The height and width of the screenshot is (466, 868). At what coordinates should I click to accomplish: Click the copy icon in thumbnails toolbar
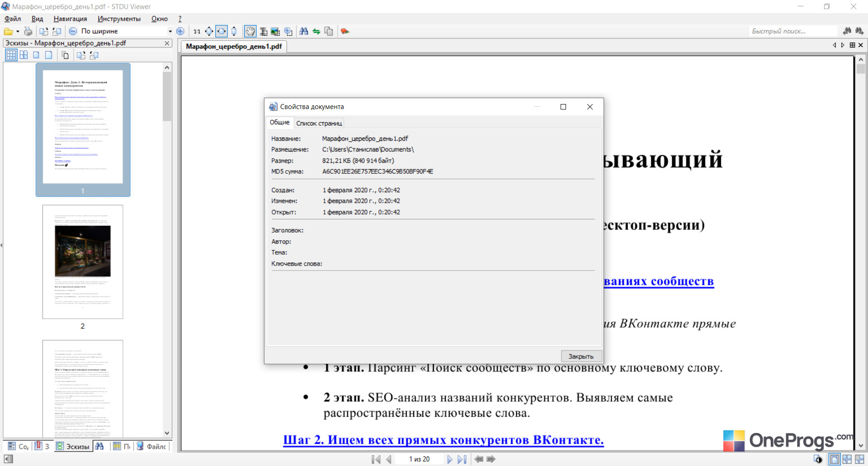click(65, 55)
